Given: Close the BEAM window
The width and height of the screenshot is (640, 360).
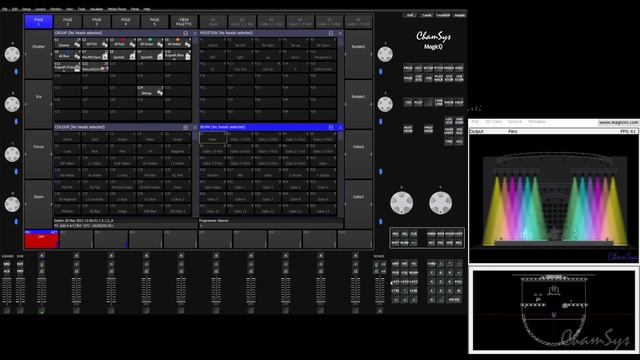Looking at the screenshot, I should point(340,127).
